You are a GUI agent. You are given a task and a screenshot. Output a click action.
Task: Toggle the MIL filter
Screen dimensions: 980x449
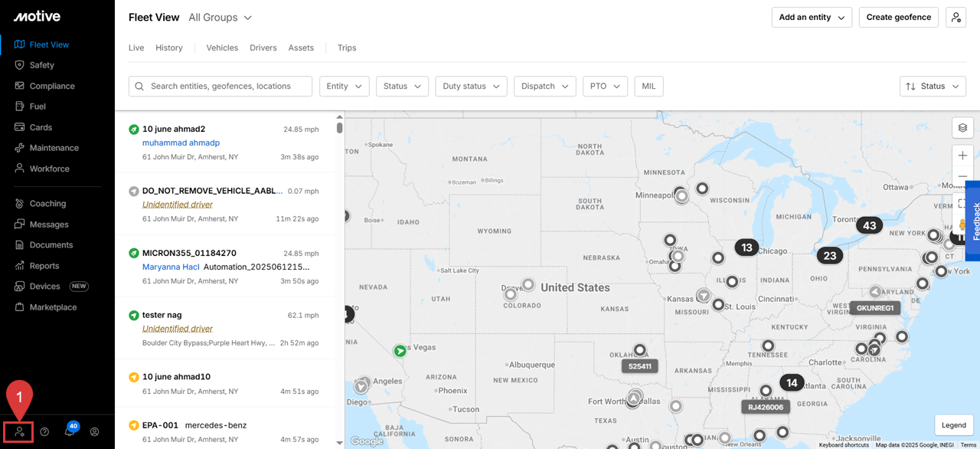648,87
